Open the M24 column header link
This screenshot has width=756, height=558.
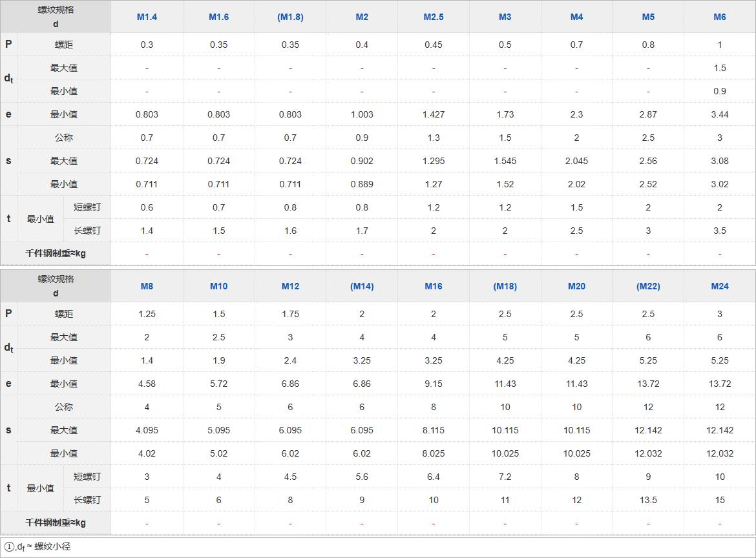coord(720,286)
